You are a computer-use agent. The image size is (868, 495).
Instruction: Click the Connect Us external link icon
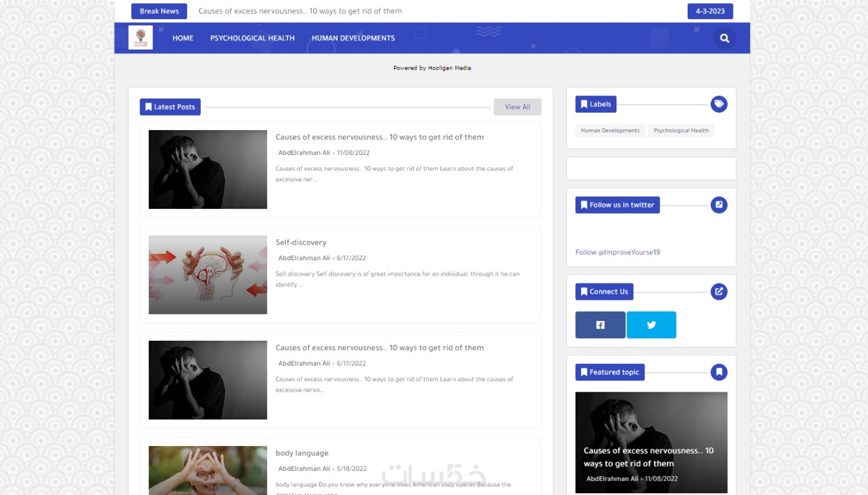click(x=718, y=292)
